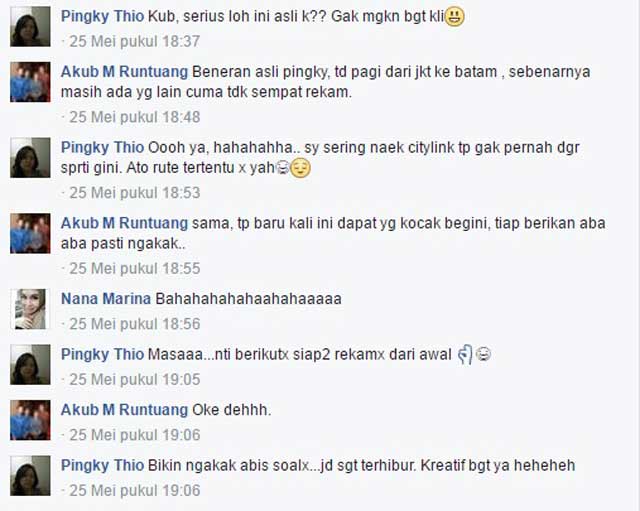Click Pingky Thio's name on "Masaaa" comment
Image resolution: width=640 pixels, height=511 pixels.
tap(102, 354)
